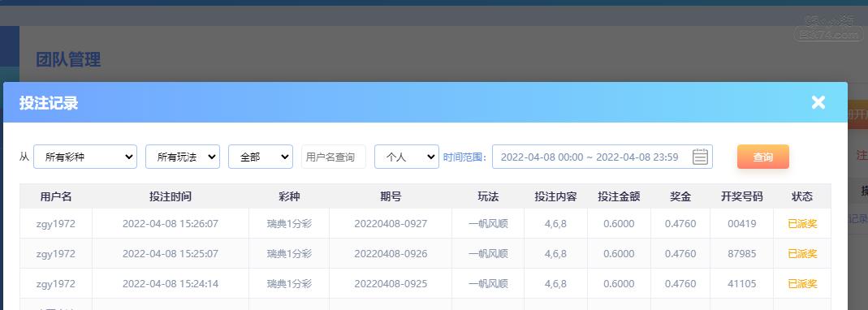Image resolution: width=868 pixels, height=310 pixels.
Task: Expand the 所有玩法 play method dropdown
Action: tap(183, 157)
